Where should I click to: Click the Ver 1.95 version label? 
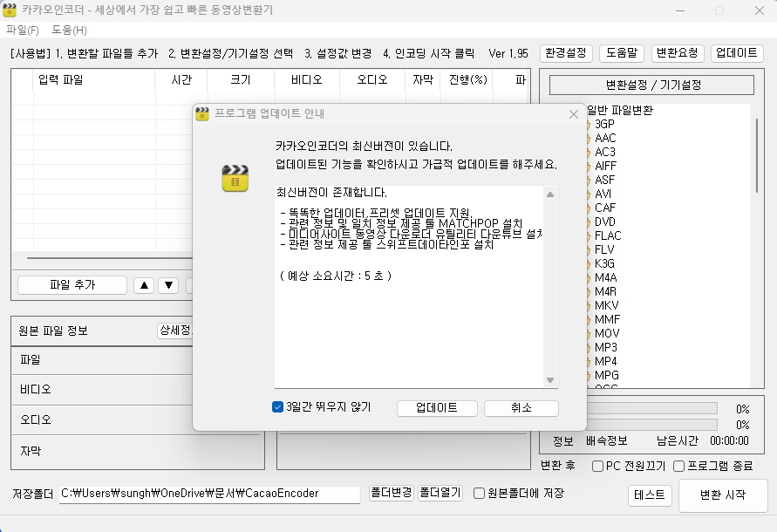pos(508,53)
